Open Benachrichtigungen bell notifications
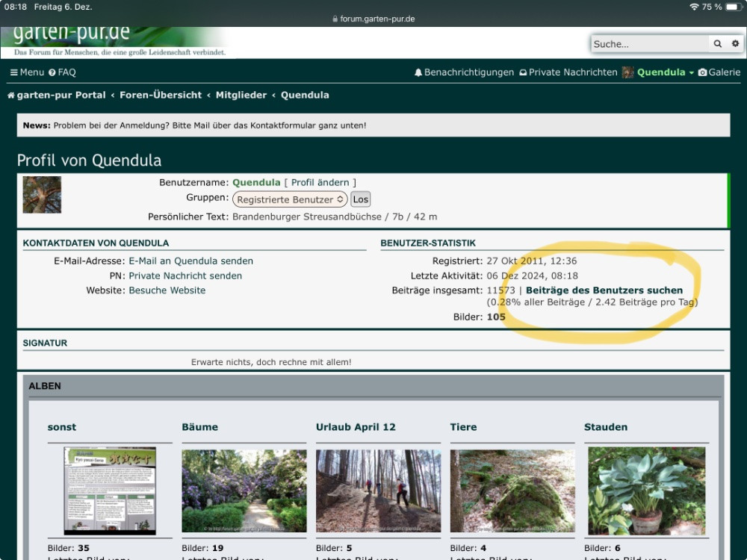 (x=464, y=72)
